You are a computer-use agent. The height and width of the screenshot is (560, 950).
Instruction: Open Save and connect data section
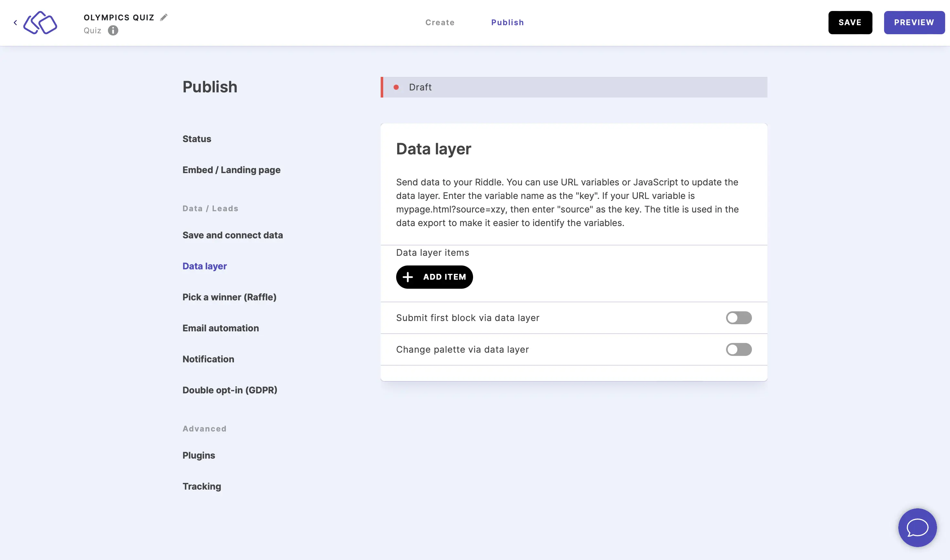(233, 235)
